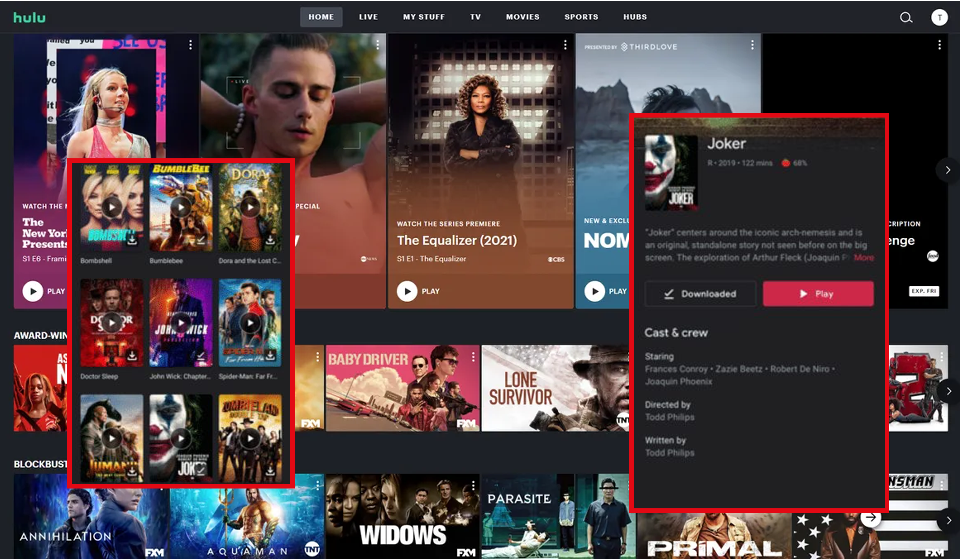Image resolution: width=960 pixels, height=560 pixels.
Task: Click download icon on Bombshell poster
Action: point(132,240)
